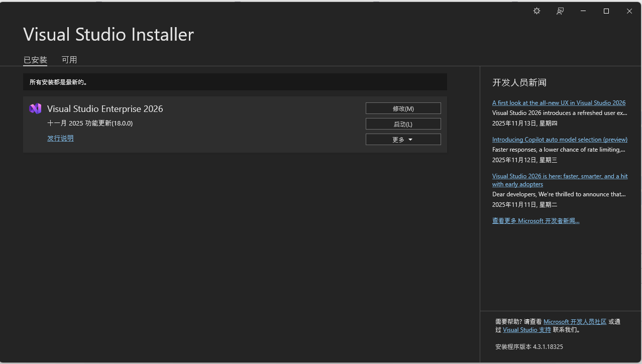Image resolution: width=642 pixels, height=364 pixels.
Task: Click the Visual Studio Enterprise 2026 logo icon
Action: (x=35, y=108)
